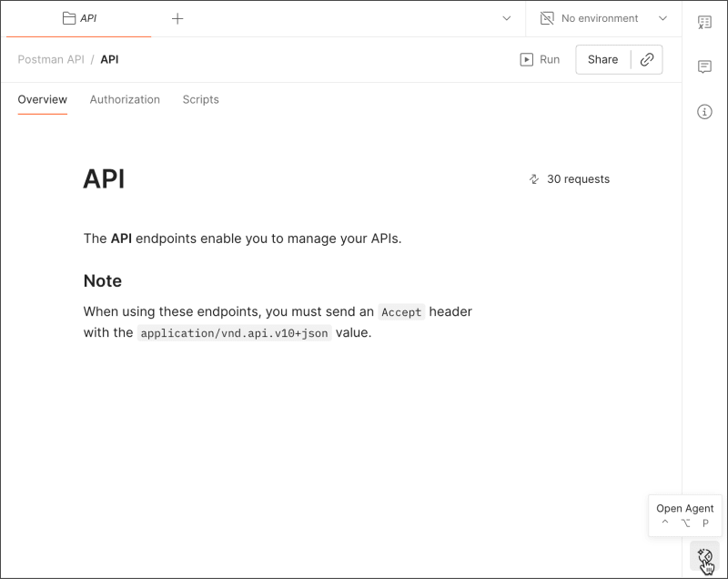Click the Open Agent tooltip
Screen dimensions: 728x579
coord(684,508)
